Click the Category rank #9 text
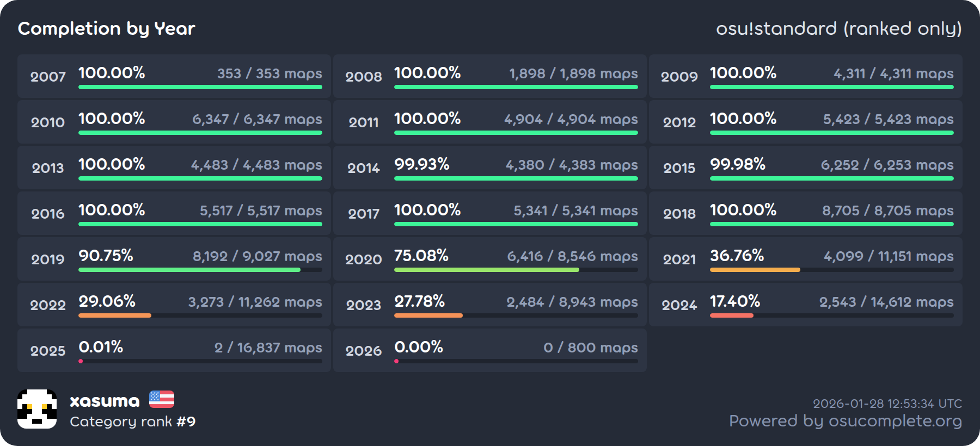980x446 pixels. 132,422
